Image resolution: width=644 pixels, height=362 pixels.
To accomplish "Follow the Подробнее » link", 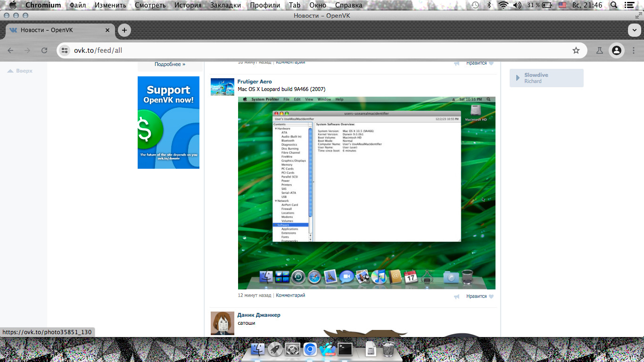I will tap(170, 64).
